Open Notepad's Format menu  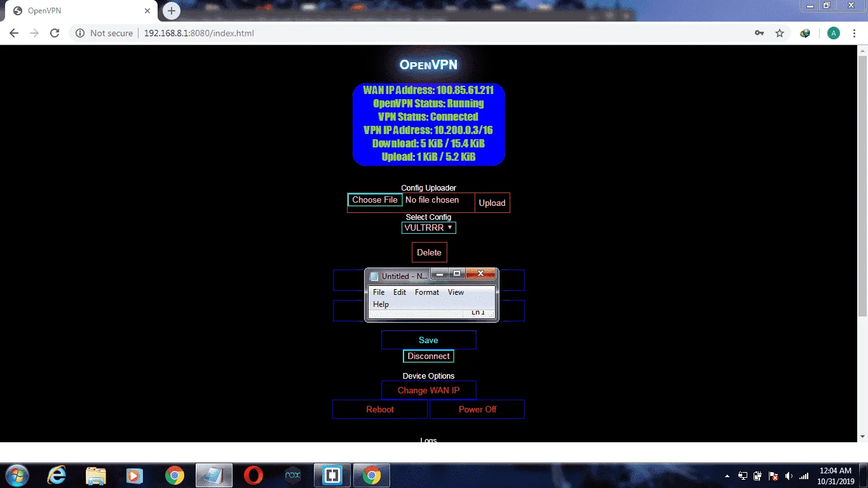(427, 292)
